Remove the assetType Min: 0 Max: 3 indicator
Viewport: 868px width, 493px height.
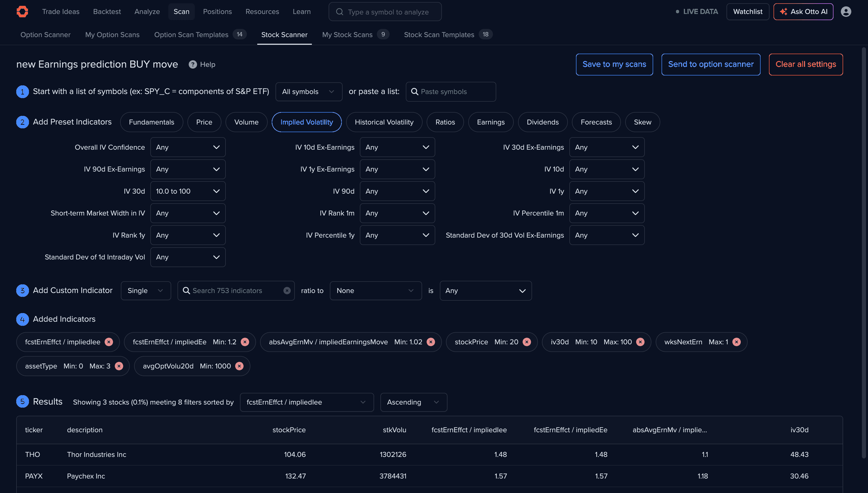pyautogui.click(x=119, y=366)
